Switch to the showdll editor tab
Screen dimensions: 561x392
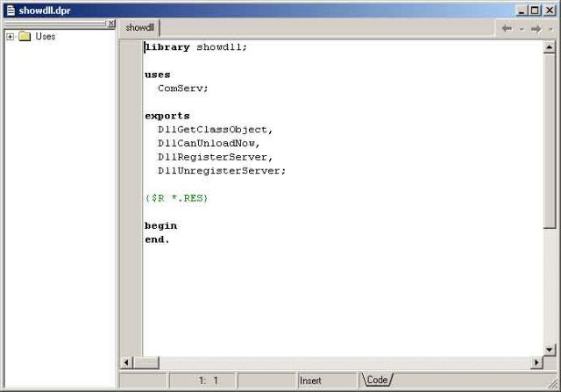point(139,27)
